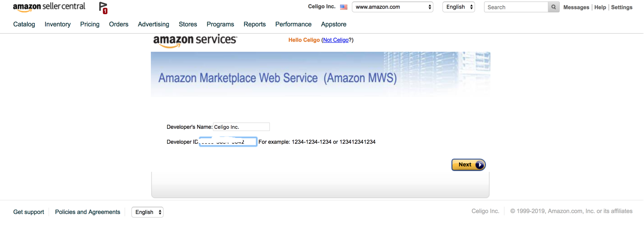Click the Next button
The height and width of the screenshot is (239, 644).
tap(469, 165)
